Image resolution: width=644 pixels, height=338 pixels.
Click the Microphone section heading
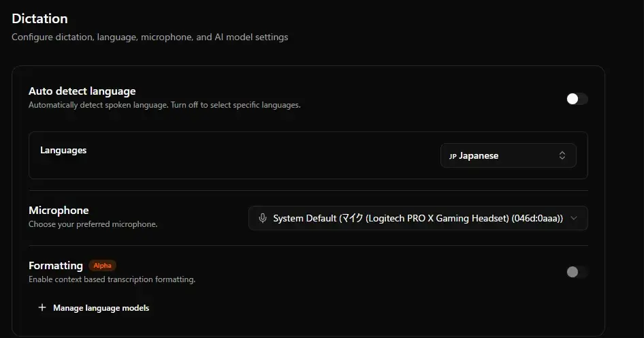click(x=59, y=210)
